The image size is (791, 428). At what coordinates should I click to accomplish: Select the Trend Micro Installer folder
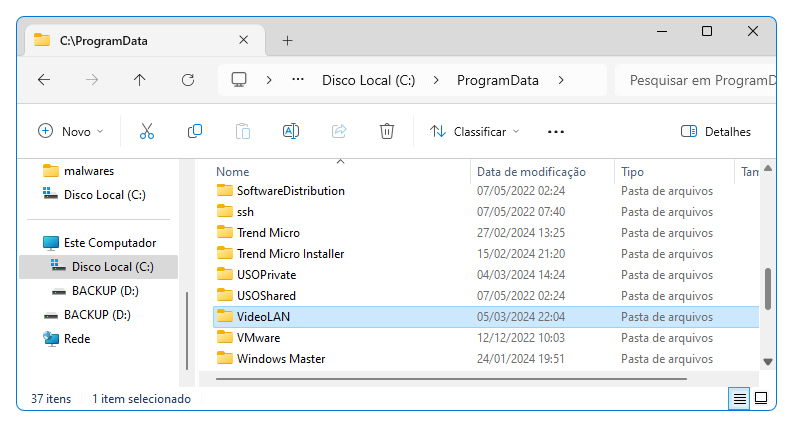coord(291,254)
